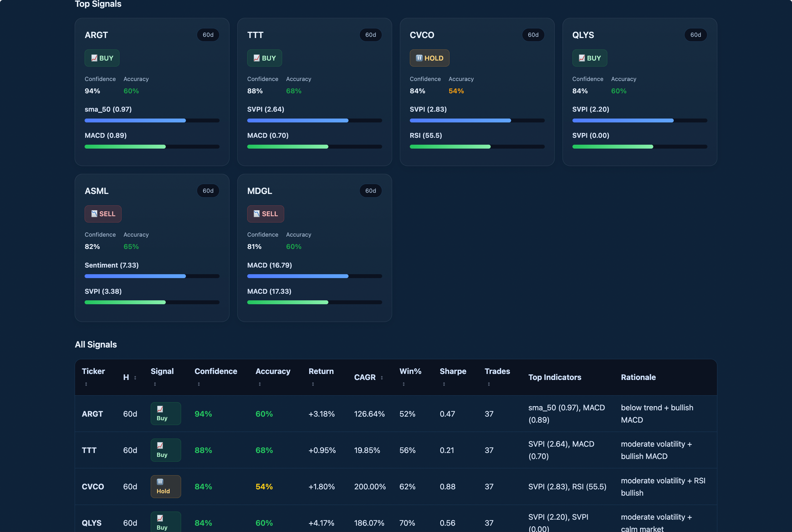Click the Top Indicators column header
Image resolution: width=792 pixels, height=532 pixels.
tap(555, 377)
